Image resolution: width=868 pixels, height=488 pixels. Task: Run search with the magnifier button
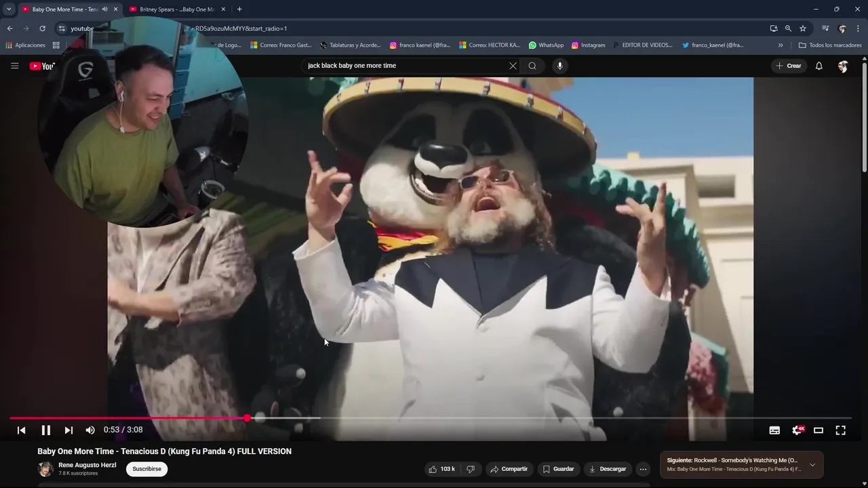(532, 66)
